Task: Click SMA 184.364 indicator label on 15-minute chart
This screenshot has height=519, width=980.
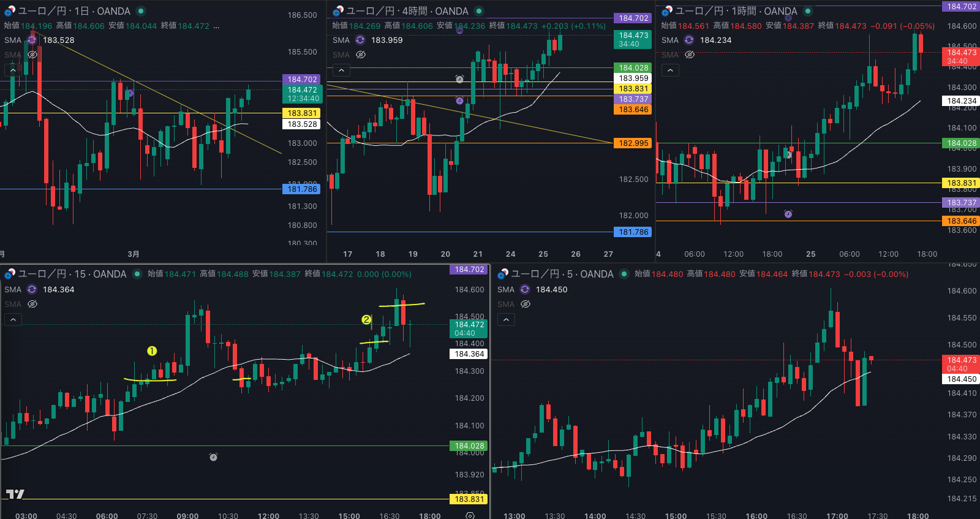Action: pyautogui.click(x=58, y=289)
